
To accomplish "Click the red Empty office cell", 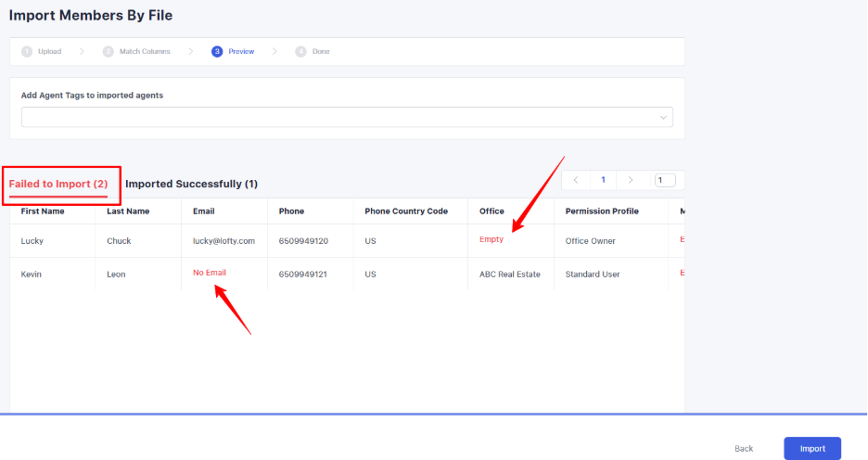I will [x=491, y=239].
